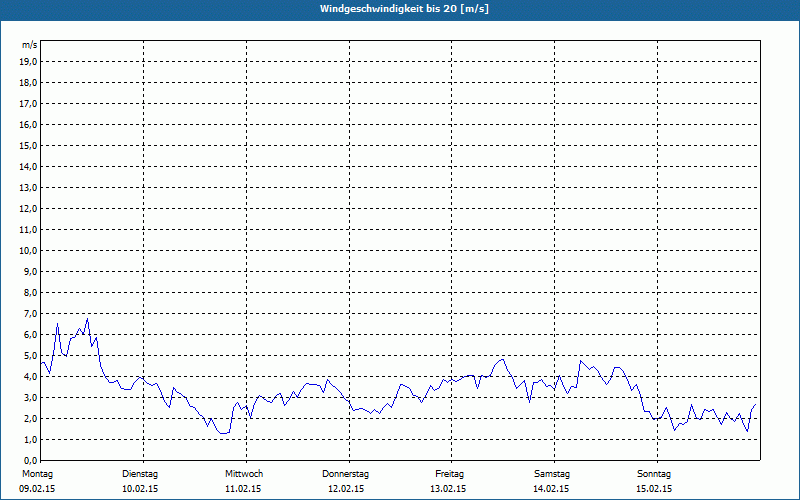Click the date 12.02.15
Viewport: 800px width, 500px height.
pos(346,489)
